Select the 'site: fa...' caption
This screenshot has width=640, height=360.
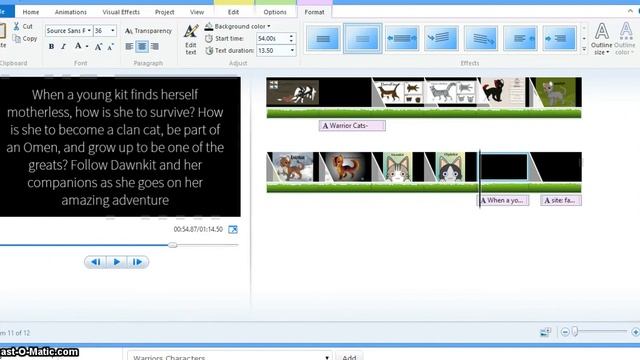click(x=561, y=200)
